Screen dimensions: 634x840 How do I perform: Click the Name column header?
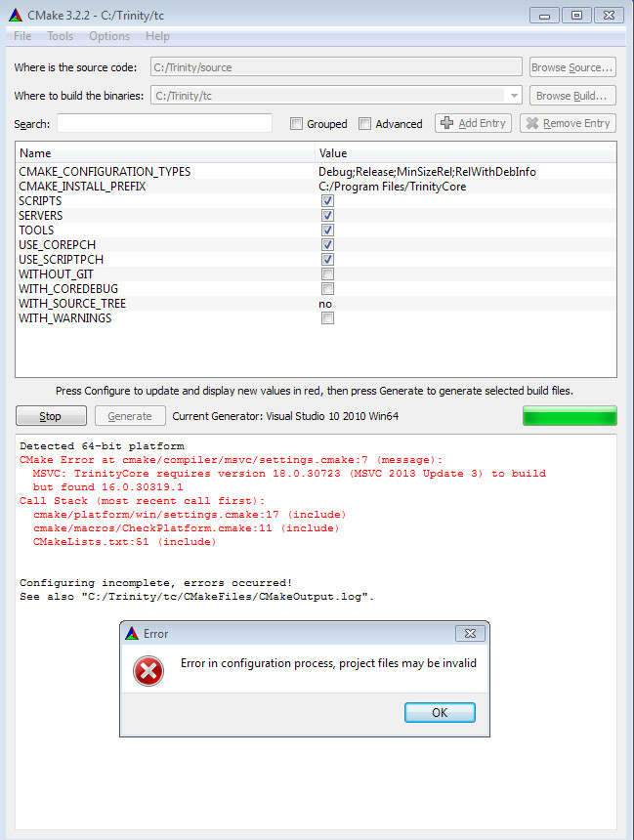[35, 153]
